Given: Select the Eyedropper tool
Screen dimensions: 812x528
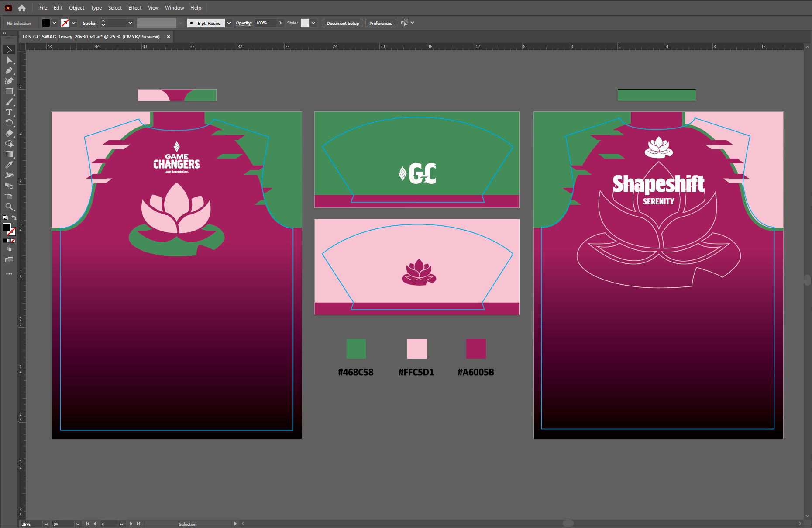Looking at the screenshot, I should 9,165.
